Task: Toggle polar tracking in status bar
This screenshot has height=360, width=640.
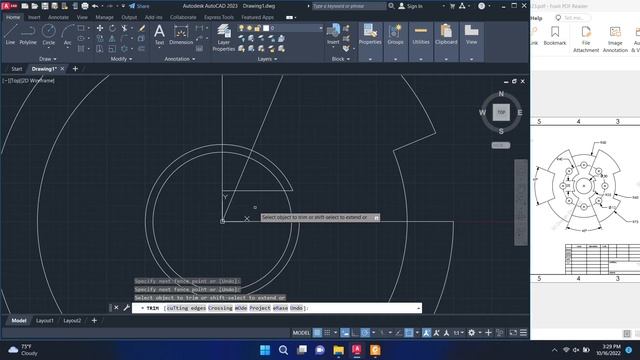Action: pyautogui.click(x=365, y=333)
